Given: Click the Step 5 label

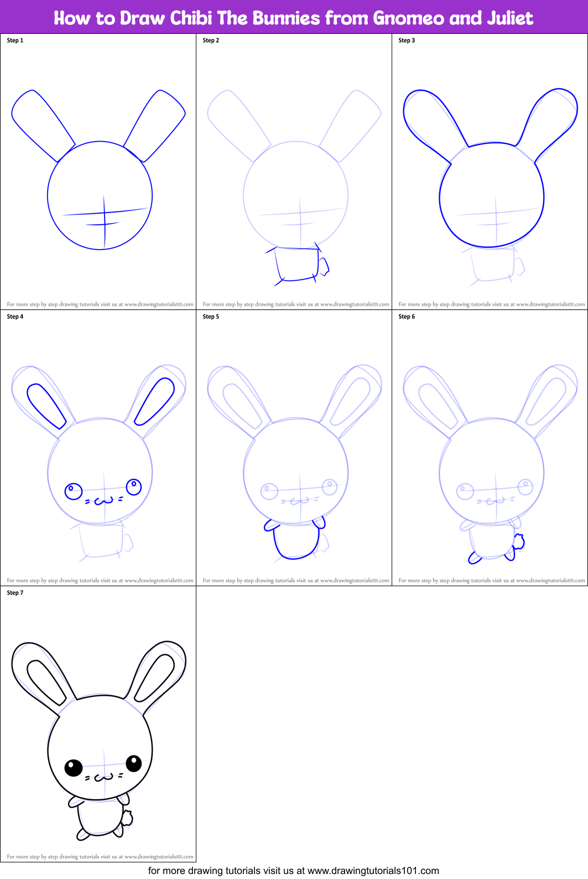Looking at the screenshot, I should coord(211,317).
